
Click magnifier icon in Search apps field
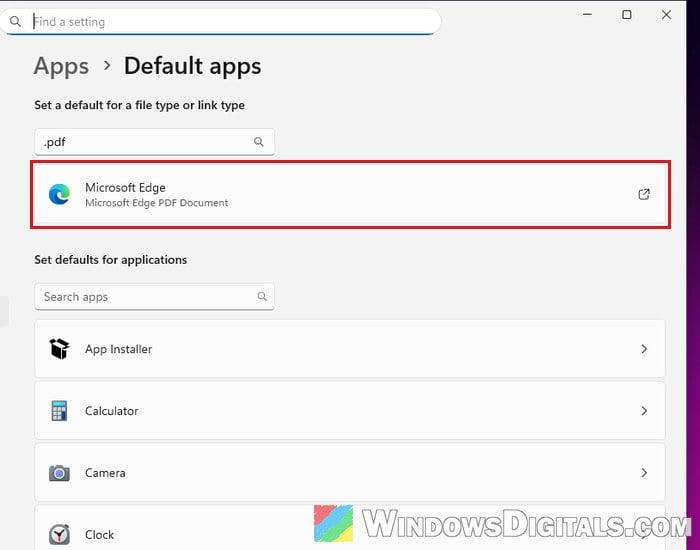pyautogui.click(x=262, y=296)
